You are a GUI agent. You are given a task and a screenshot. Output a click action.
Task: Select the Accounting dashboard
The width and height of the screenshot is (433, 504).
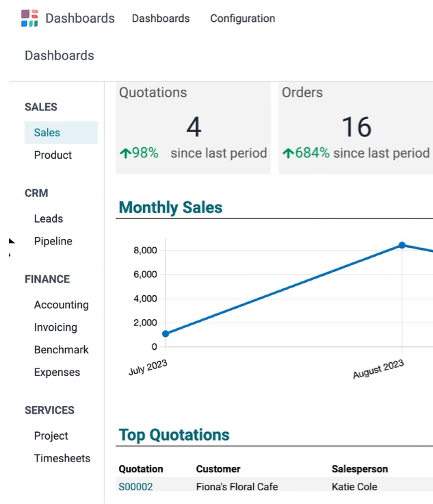click(61, 305)
